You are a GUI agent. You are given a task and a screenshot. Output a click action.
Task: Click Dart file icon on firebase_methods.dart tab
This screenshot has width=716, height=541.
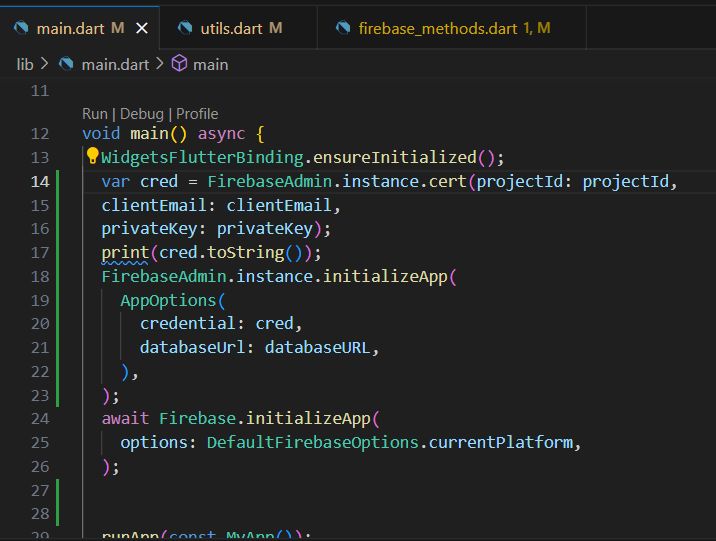[x=343, y=28]
